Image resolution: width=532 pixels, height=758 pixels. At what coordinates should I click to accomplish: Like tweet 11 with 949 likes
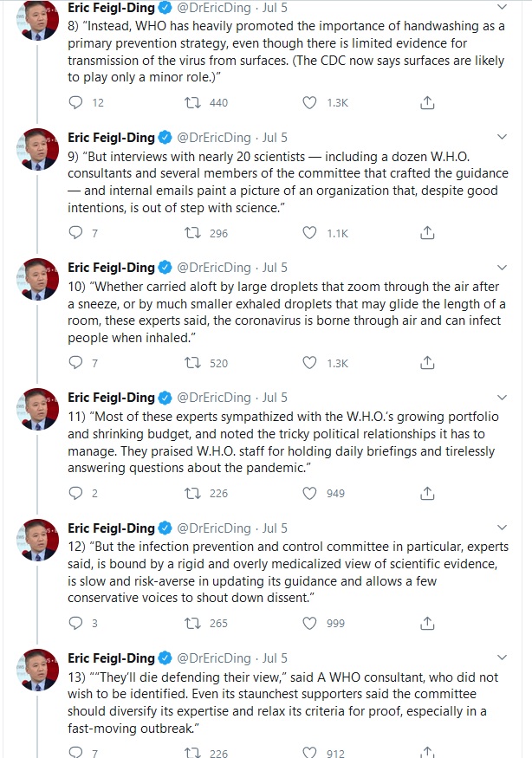pyautogui.click(x=310, y=493)
